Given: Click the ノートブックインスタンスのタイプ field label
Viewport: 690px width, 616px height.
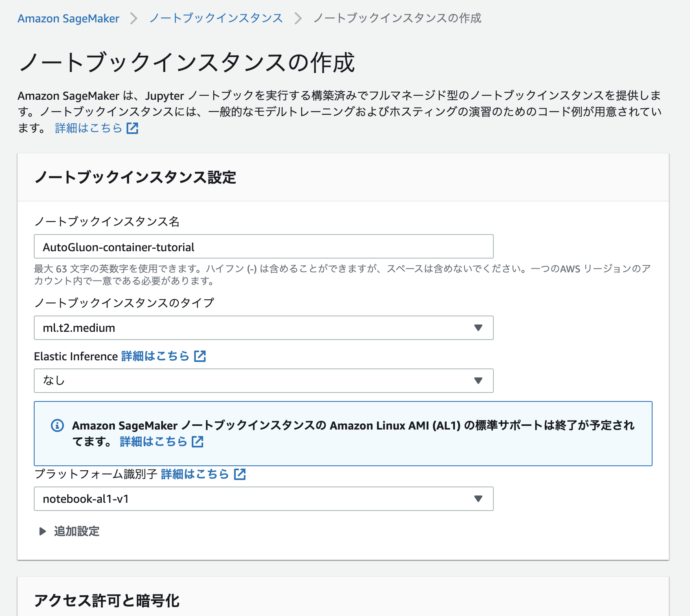Looking at the screenshot, I should (124, 303).
